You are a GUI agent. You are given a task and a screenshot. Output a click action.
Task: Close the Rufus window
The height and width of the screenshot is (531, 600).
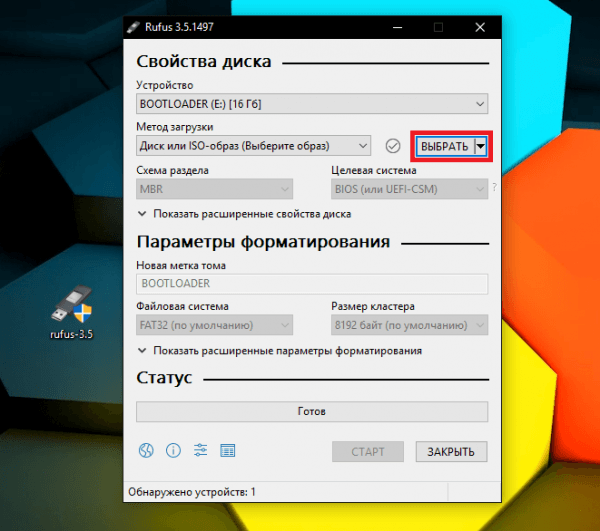pyautogui.click(x=480, y=28)
